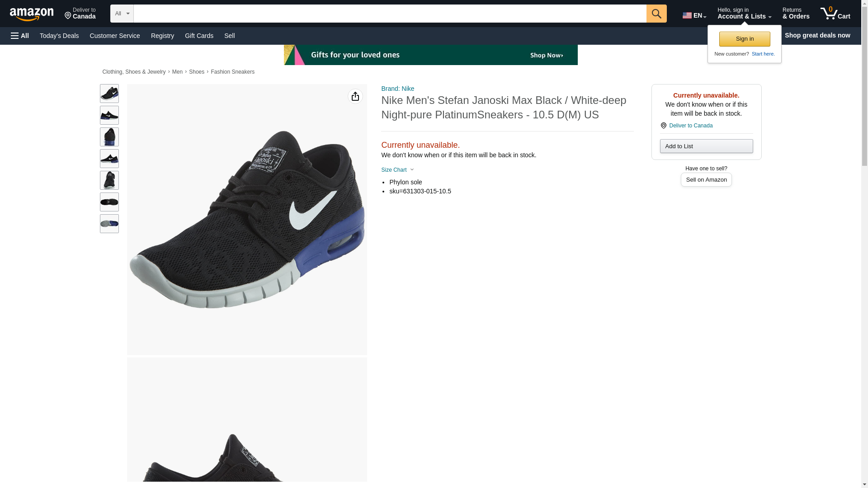Viewport: 868px width, 488px height.
Task: Select the shoe sole thumbnail
Action: (109, 202)
